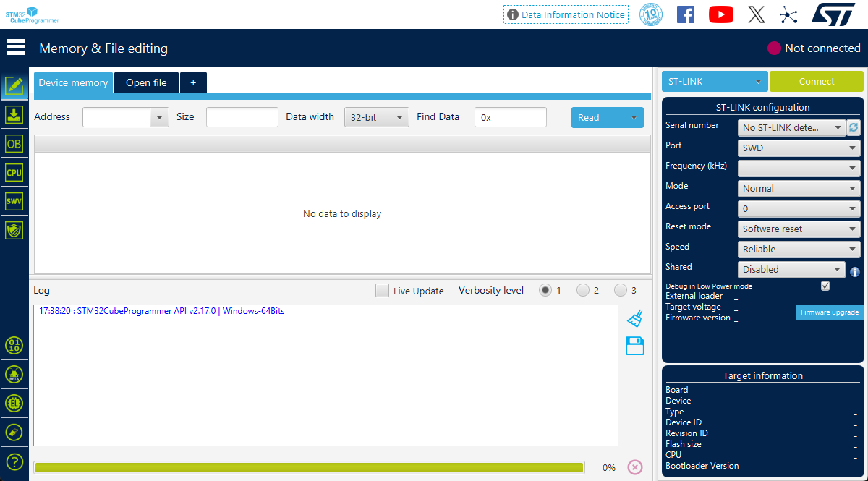This screenshot has height=481, width=868.
Task: Open the plug connection tool icon
Action: (x=14, y=432)
